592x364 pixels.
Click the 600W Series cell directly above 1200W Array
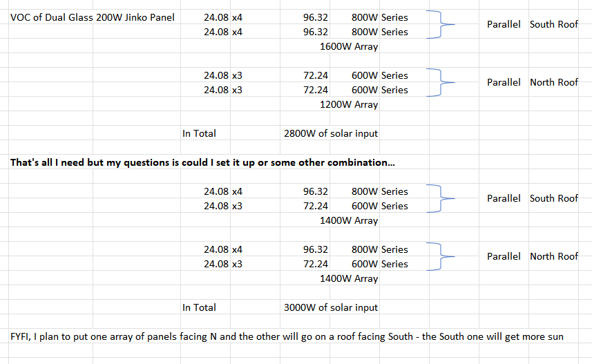pyautogui.click(x=379, y=90)
